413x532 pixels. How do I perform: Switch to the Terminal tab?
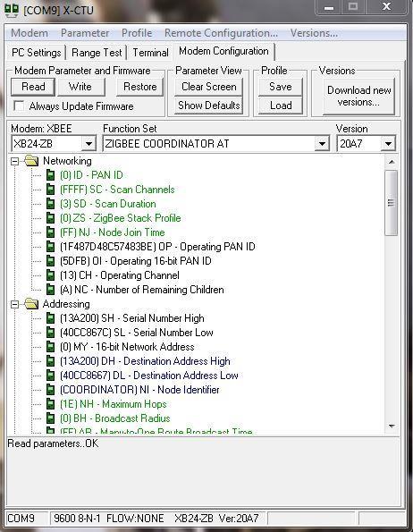(150, 53)
